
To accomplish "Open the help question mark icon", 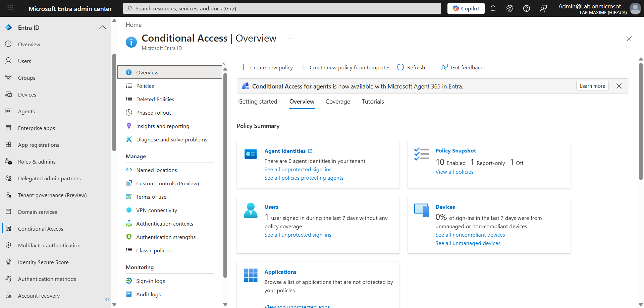I will (x=527, y=8).
